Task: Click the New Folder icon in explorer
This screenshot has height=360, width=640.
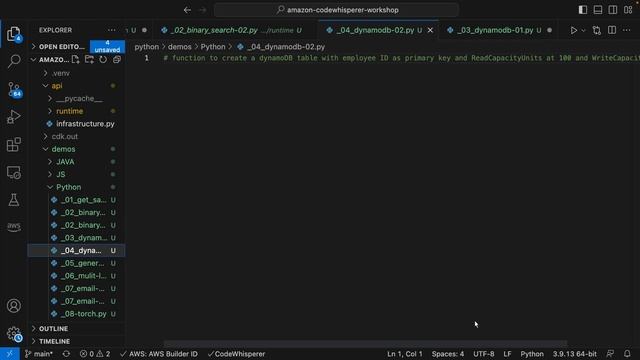Action: click(89, 60)
